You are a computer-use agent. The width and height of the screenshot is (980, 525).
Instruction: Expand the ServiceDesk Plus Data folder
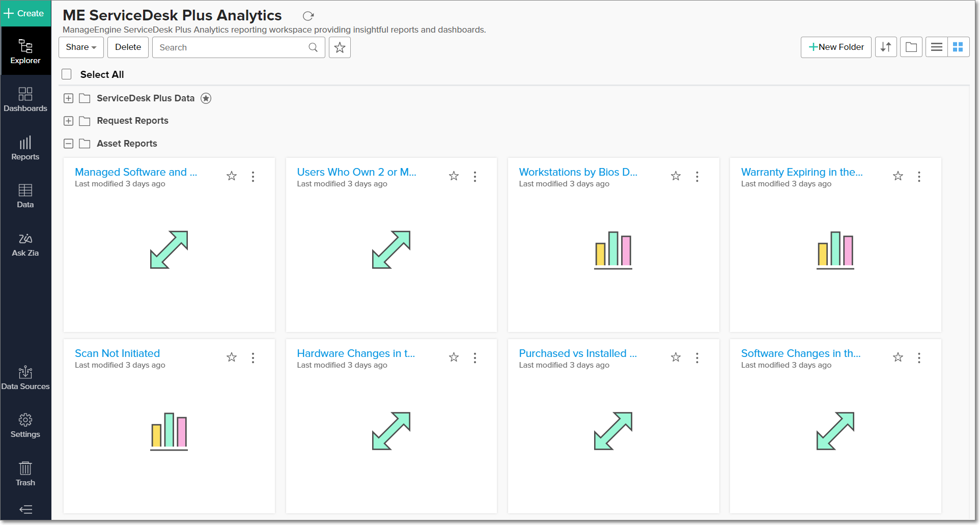[x=69, y=98]
